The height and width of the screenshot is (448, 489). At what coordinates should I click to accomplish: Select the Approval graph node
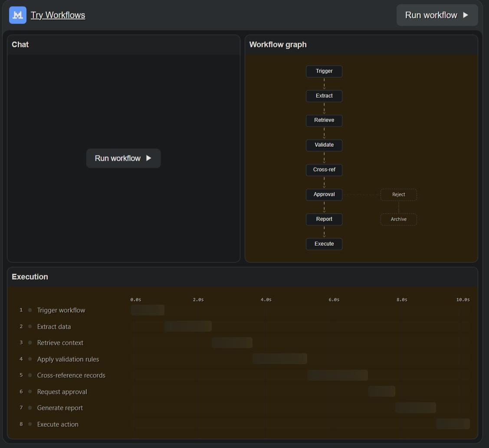pyautogui.click(x=324, y=194)
